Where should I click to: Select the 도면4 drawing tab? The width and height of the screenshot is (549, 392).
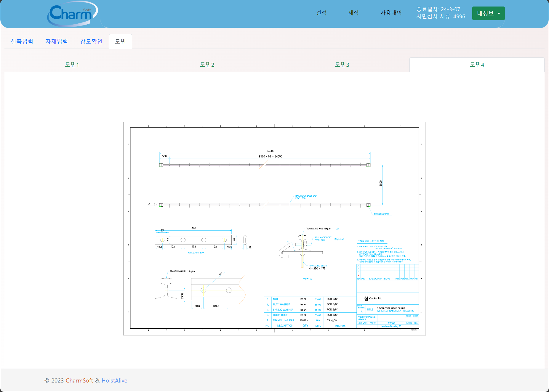pyautogui.click(x=477, y=65)
